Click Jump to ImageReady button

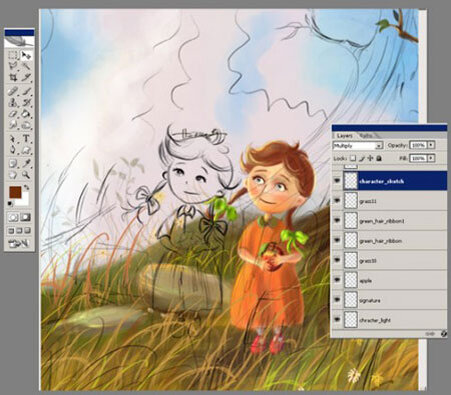click(19, 244)
